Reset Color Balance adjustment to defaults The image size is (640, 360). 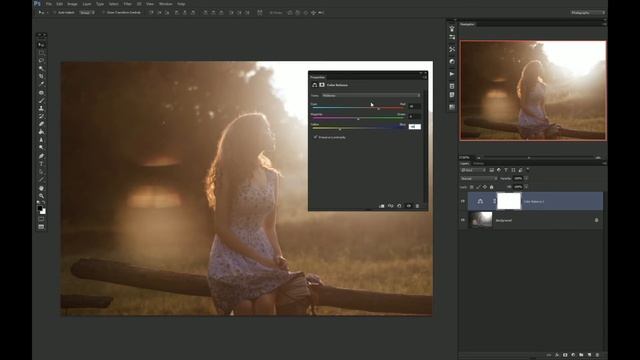tap(400, 206)
